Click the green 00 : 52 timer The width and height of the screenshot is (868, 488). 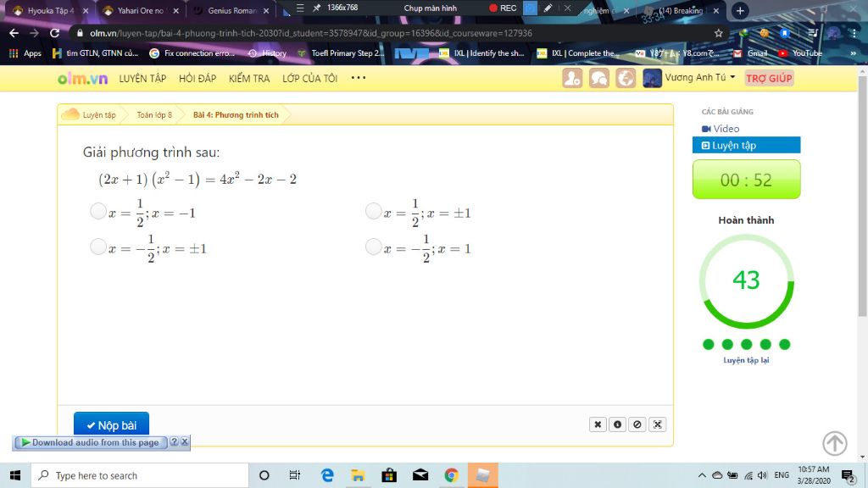(746, 180)
